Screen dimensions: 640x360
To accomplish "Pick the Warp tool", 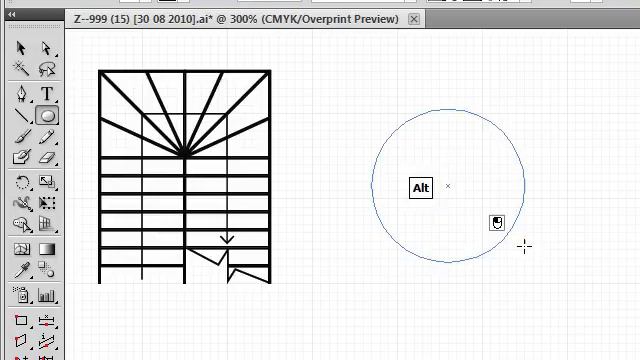I will pyautogui.click(x=22, y=203).
